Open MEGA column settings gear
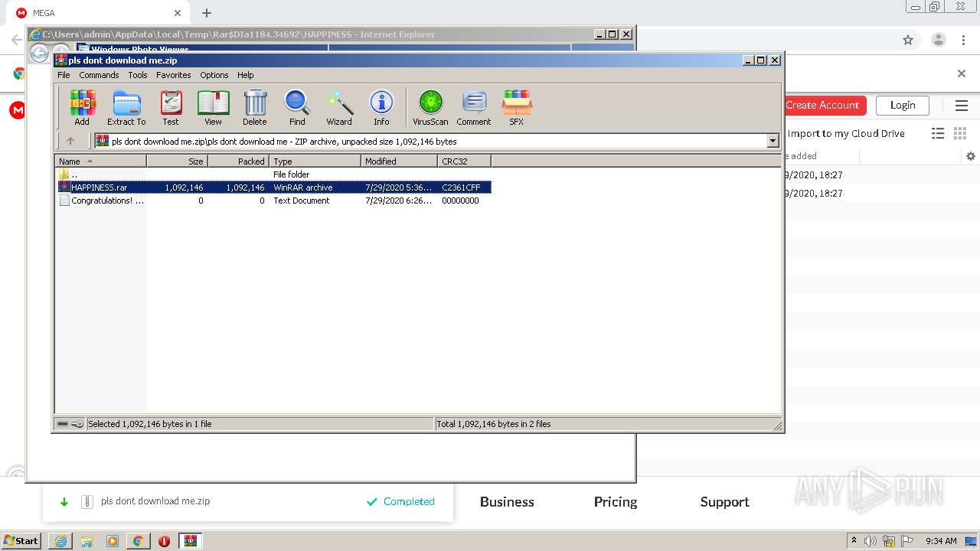This screenshot has height=551, width=980. [971, 156]
